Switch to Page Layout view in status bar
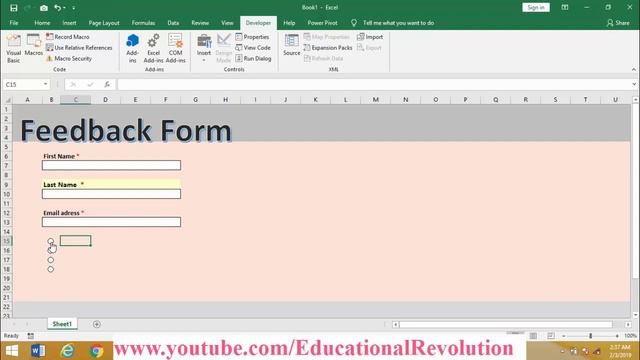The width and height of the screenshot is (640, 360). (551, 336)
